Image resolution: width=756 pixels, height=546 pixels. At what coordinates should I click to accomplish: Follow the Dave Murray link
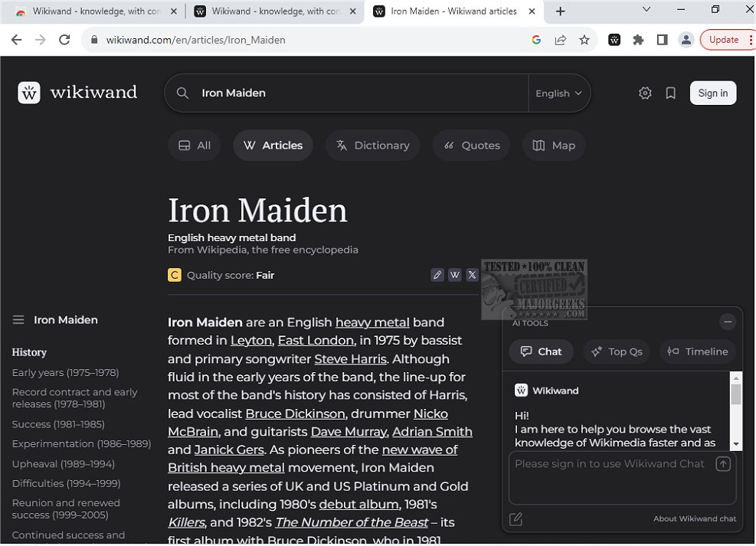349,432
